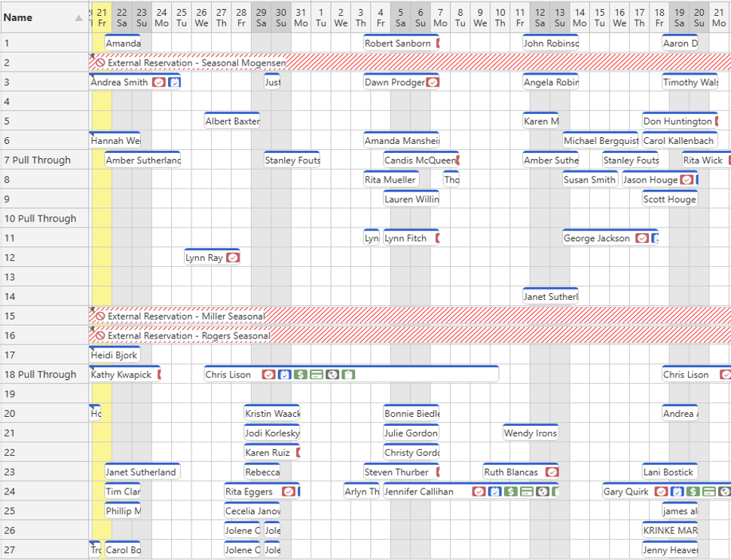Select Bonnie Biedle reservation on site 20
This screenshot has height=560, width=731.
coord(411,414)
